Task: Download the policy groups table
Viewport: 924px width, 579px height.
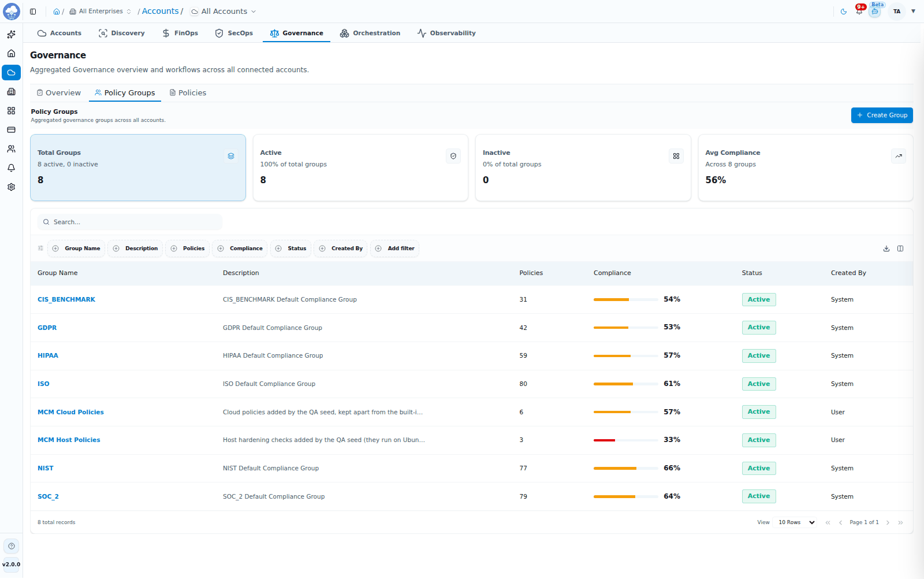Action: (886, 248)
